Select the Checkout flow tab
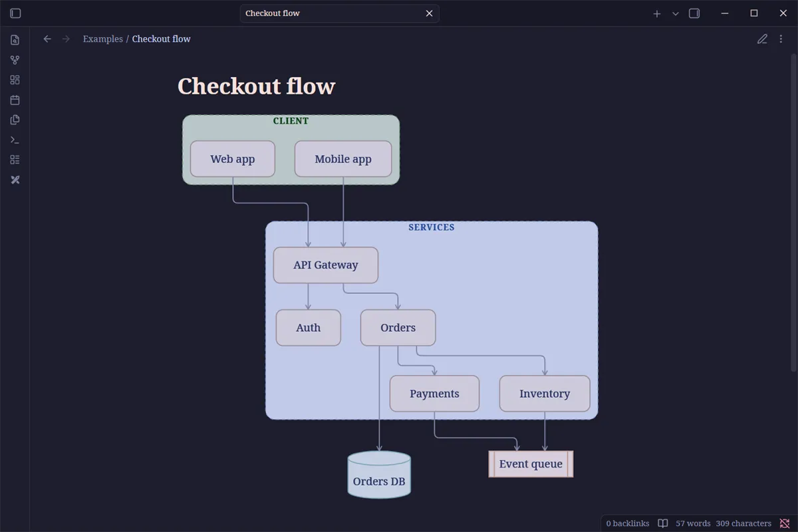 [x=339, y=13]
